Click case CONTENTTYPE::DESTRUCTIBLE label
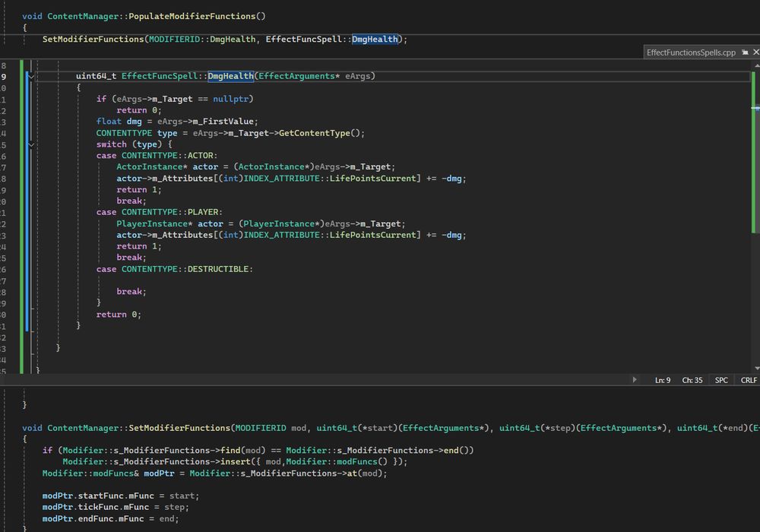This screenshot has height=532, width=760. coord(175,269)
